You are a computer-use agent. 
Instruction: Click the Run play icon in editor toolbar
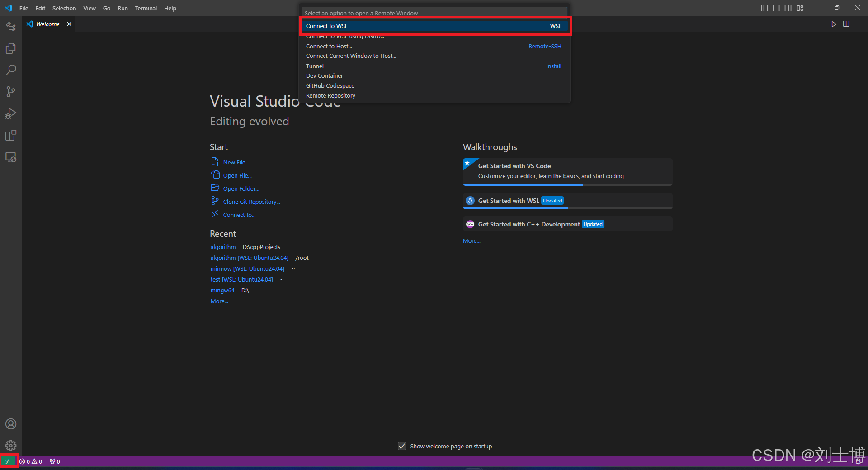point(834,24)
